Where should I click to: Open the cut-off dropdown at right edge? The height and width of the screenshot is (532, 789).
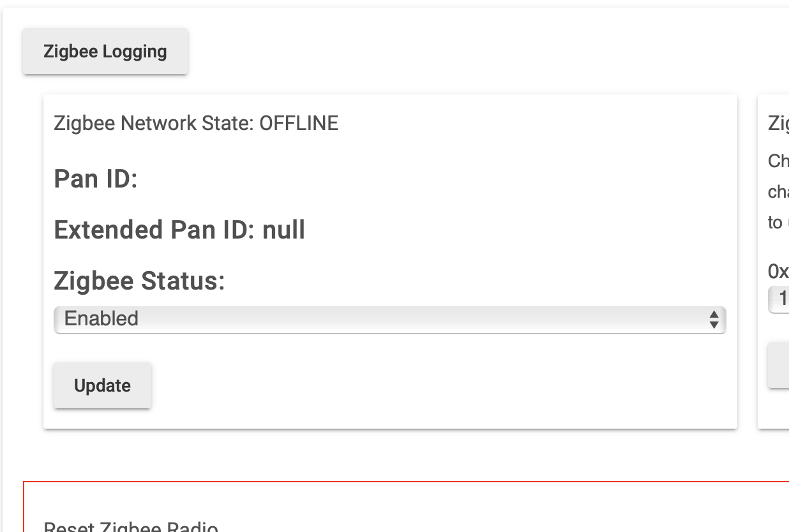(x=780, y=299)
